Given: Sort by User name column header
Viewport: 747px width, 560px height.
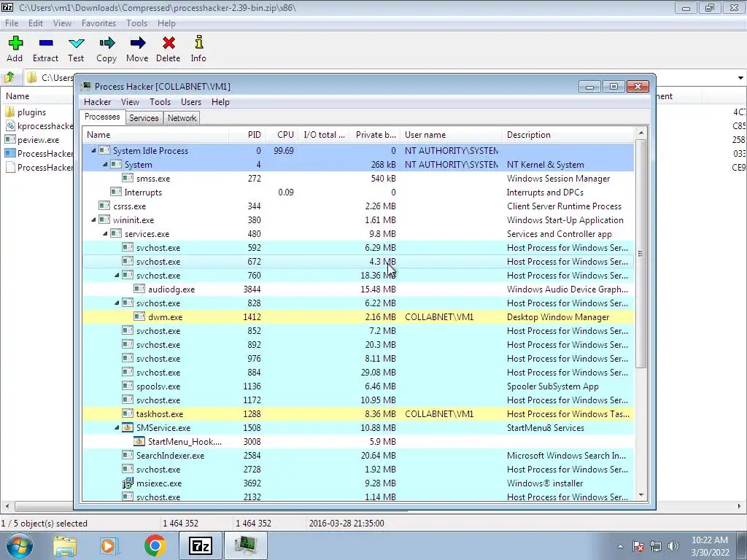Looking at the screenshot, I should point(451,135).
